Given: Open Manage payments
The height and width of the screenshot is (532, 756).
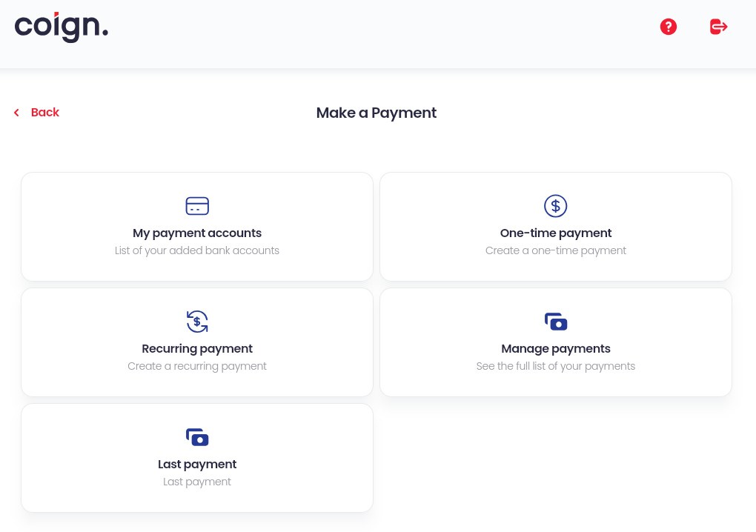Looking at the screenshot, I should point(556,342).
